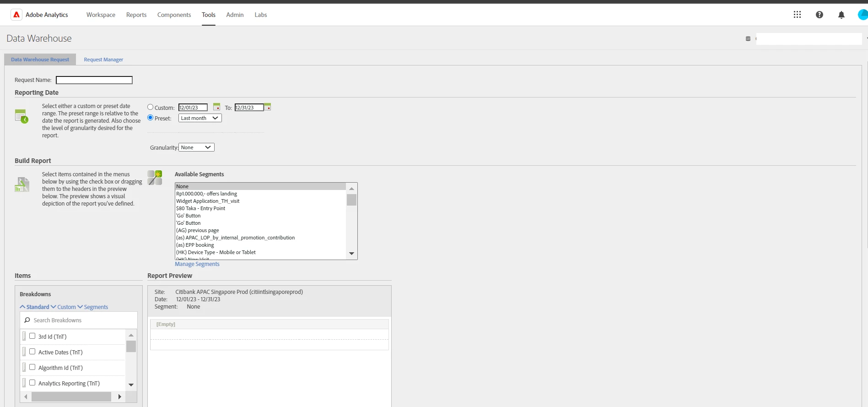Select the Custom date radio button
The width and height of the screenshot is (868, 407).
click(150, 107)
